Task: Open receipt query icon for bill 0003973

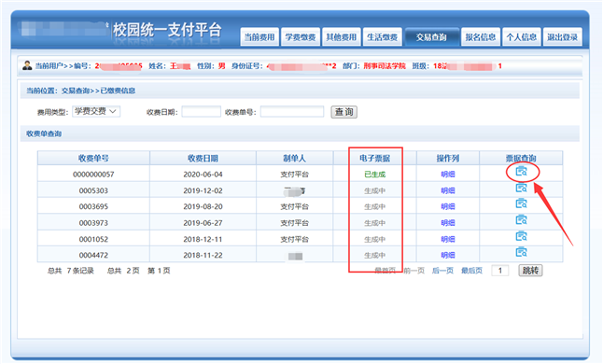Action: click(x=521, y=220)
